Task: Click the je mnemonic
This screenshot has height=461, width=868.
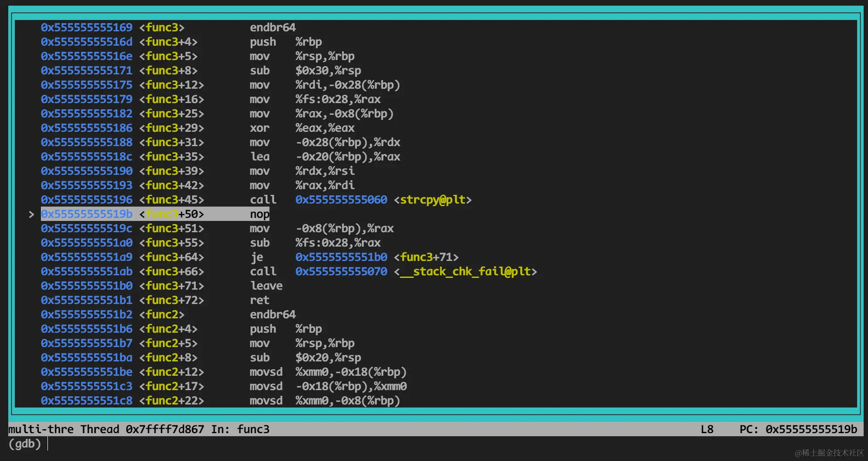Action: pyautogui.click(x=256, y=257)
